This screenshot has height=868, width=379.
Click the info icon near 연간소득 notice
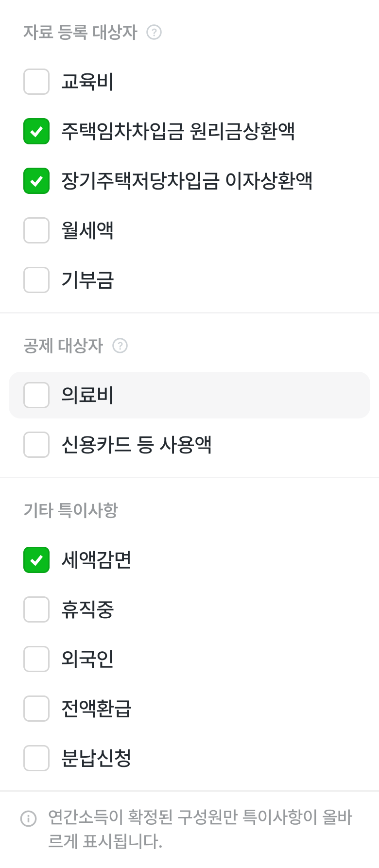[28, 818]
